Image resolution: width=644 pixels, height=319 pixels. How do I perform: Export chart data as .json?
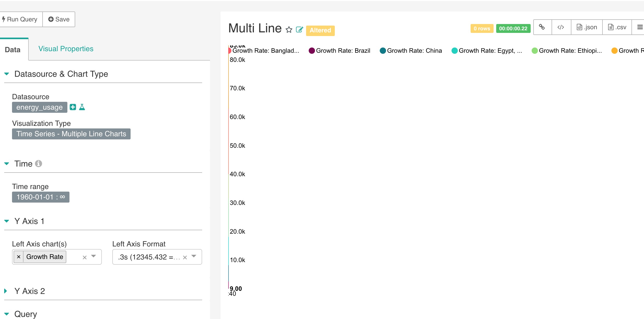coord(587,27)
